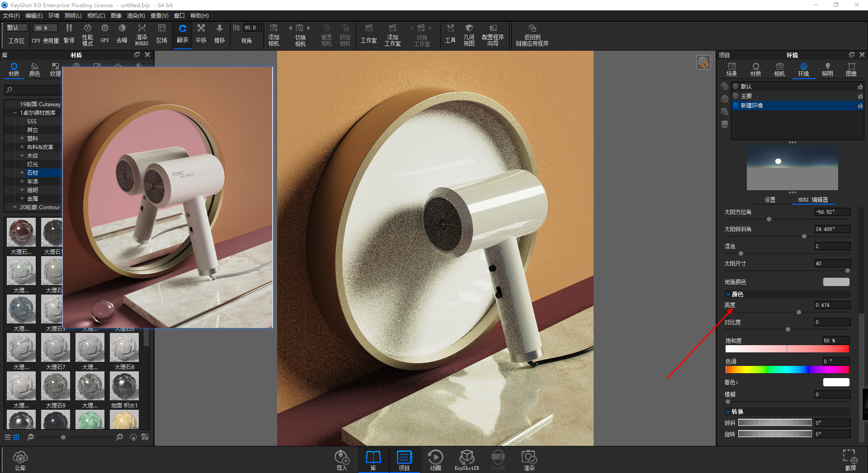
Task: Open the 帮助(H) menu
Action: click(x=199, y=16)
